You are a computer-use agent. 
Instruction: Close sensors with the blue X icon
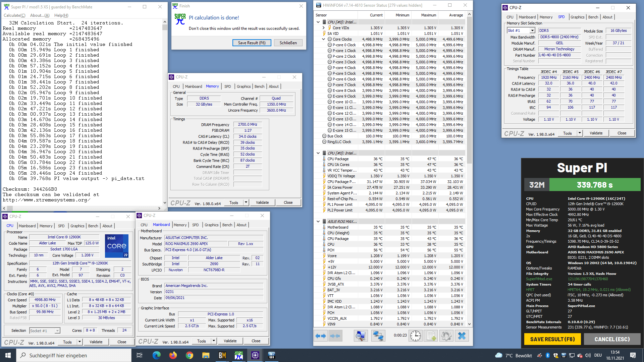[x=462, y=336]
